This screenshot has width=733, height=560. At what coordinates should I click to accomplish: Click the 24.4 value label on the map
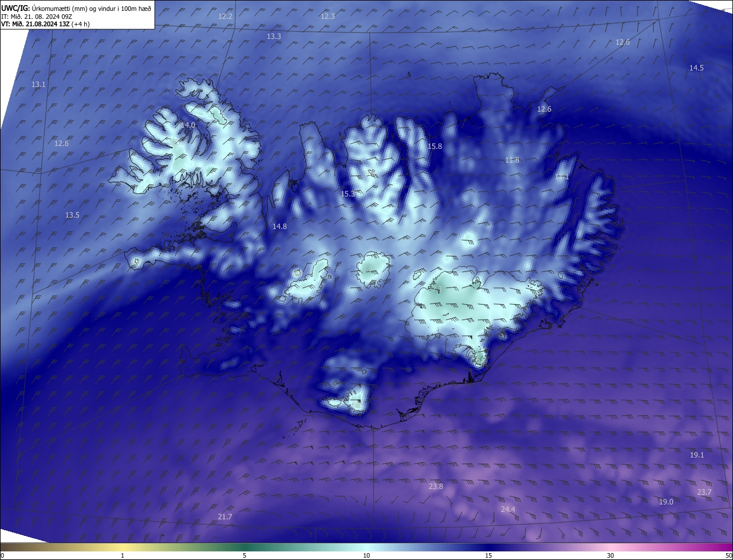508,510
